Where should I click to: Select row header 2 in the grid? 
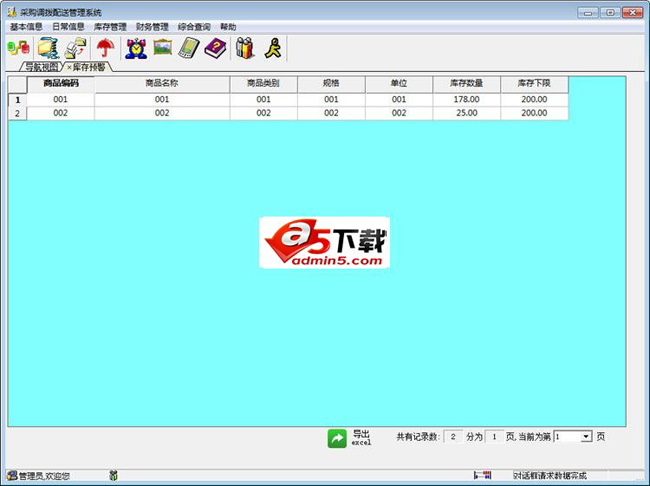coord(17,113)
